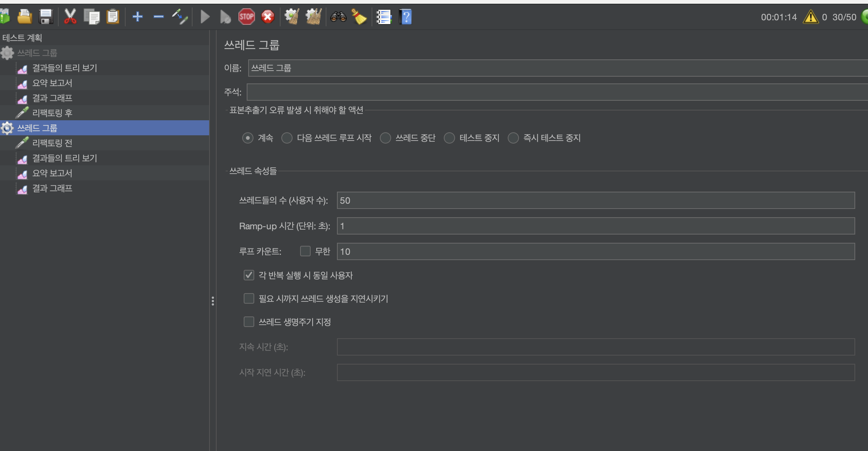This screenshot has height=451, width=868.
Task: Expand all nodes with the plus icon
Action: coord(138,17)
